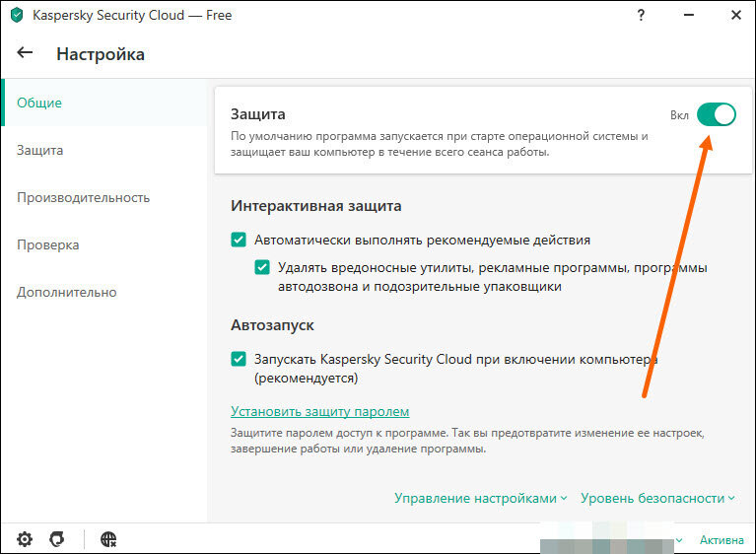This screenshot has height=554, width=756.
Task: Go back using the arrow next to Настройка
Action: point(25,52)
